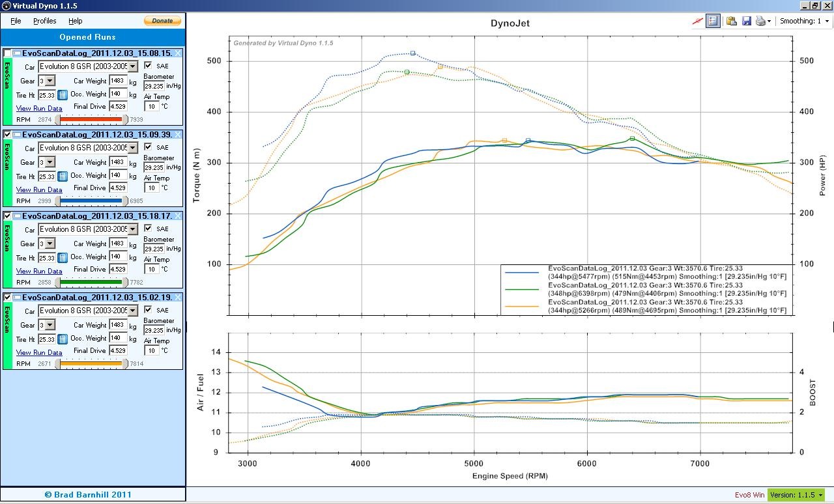834x504 pixels.
Task: Expand the print options arrow
Action: (769, 21)
